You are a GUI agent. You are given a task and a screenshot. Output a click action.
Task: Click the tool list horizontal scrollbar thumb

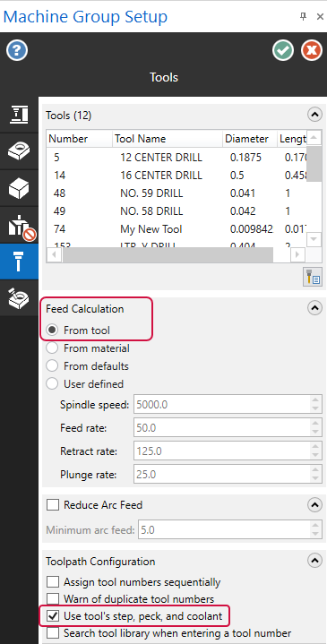[x=168, y=254]
